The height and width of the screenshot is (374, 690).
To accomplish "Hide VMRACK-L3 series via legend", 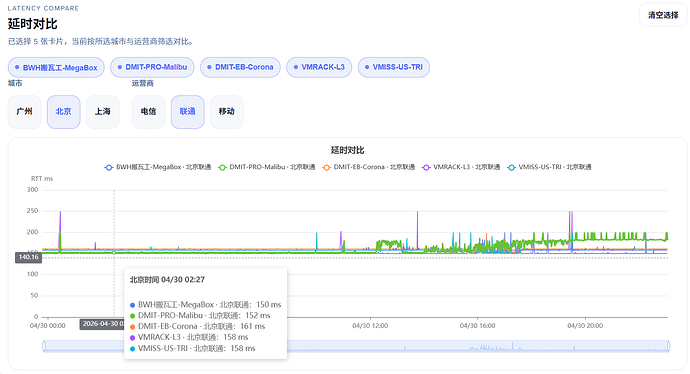I will pyautogui.click(x=461, y=167).
